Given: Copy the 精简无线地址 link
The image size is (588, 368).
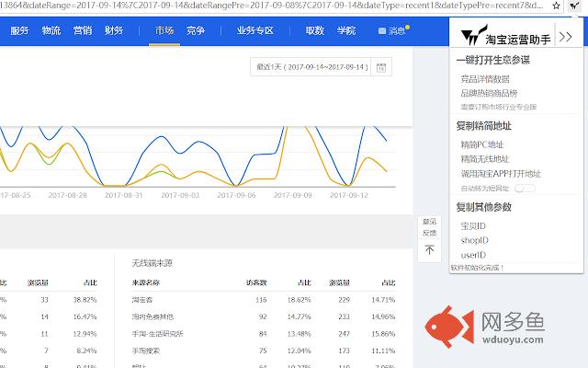Looking at the screenshot, I should pos(485,159).
